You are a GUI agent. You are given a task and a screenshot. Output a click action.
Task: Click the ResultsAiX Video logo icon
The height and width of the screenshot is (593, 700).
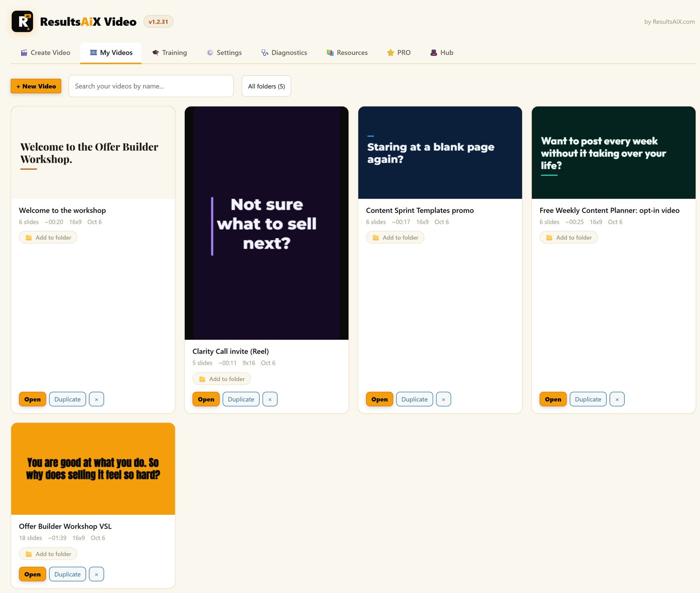[22, 21]
